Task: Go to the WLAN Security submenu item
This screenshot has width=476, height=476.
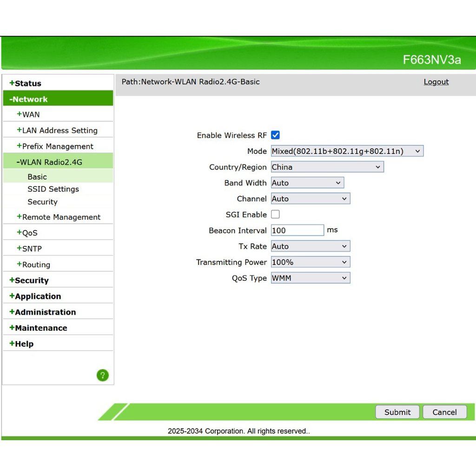Action: point(42,202)
